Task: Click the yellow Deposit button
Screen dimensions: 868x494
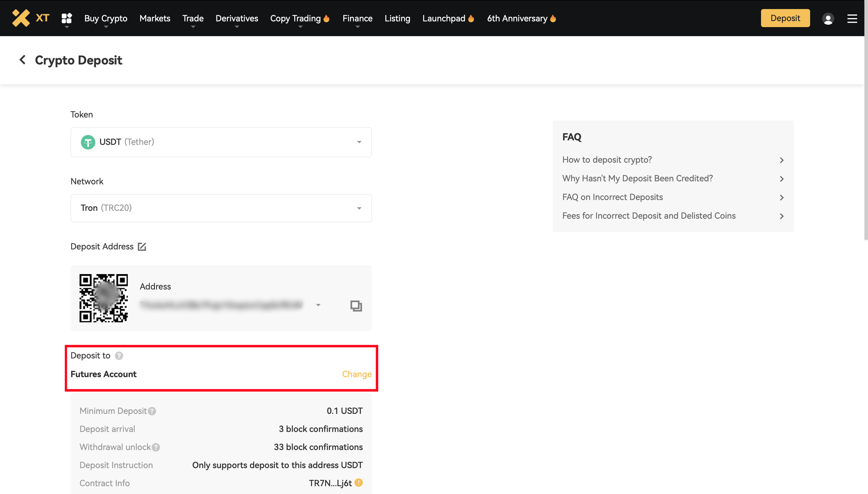Action: pyautogui.click(x=785, y=18)
